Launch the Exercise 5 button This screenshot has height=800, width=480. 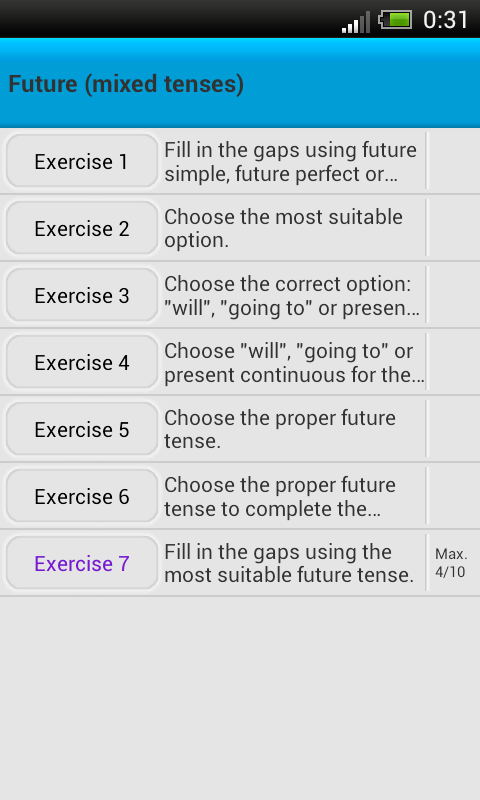point(82,429)
